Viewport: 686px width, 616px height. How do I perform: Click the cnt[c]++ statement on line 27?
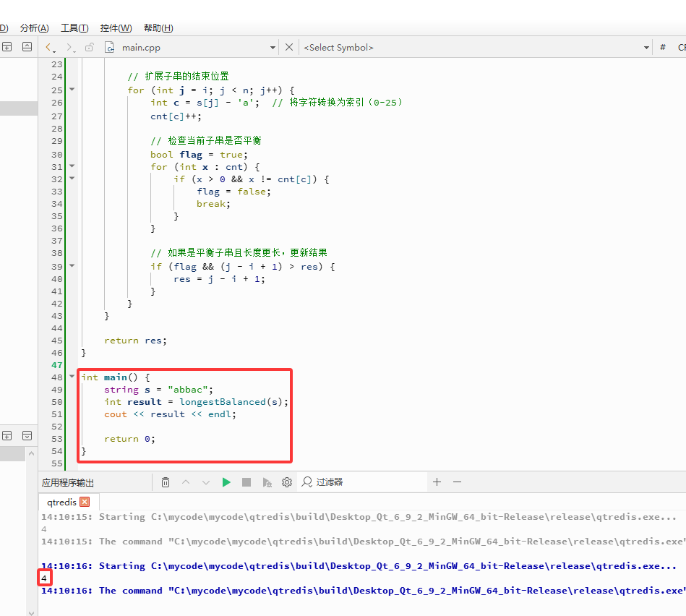pos(176,116)
